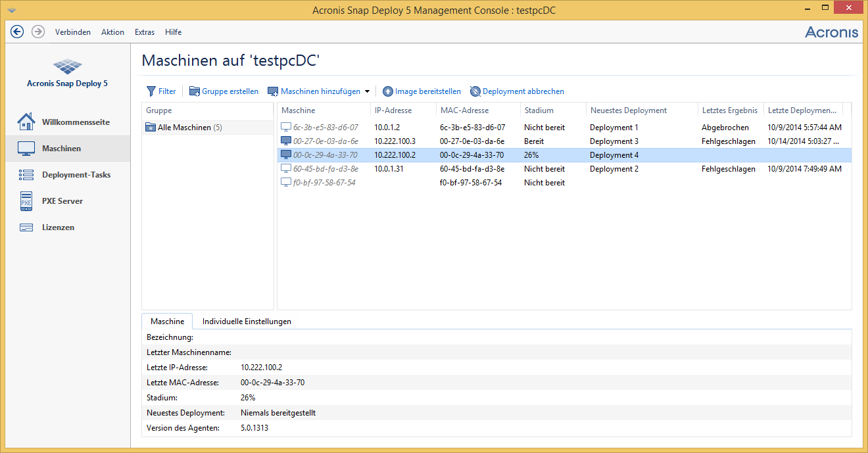
Task: Click the 10/9/2014 7:49:49 AM date cell
Action: click(805, 169)
